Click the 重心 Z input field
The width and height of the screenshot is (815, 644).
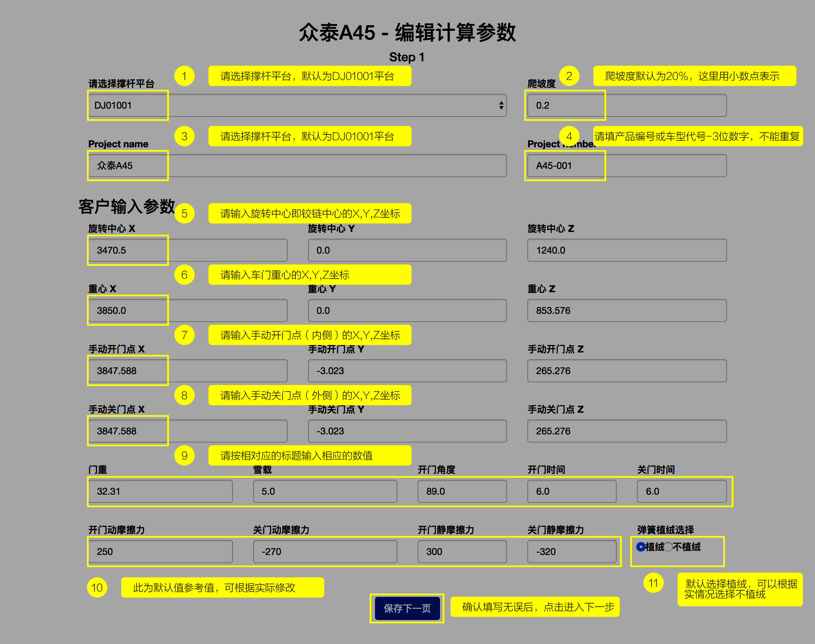626,310
